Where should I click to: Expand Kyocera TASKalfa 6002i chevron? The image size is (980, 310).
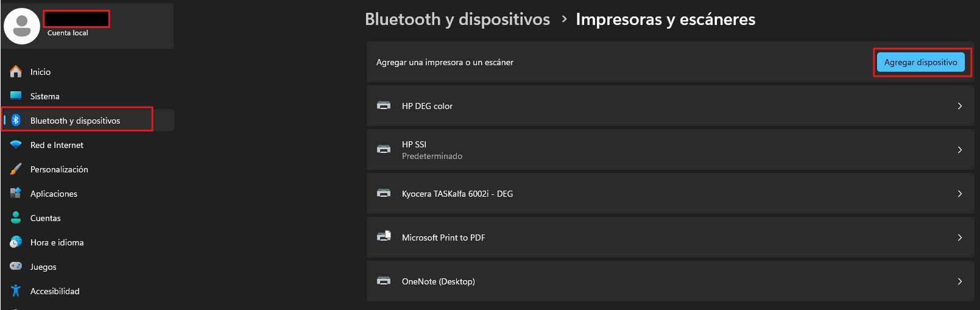(x=959, y=194)
